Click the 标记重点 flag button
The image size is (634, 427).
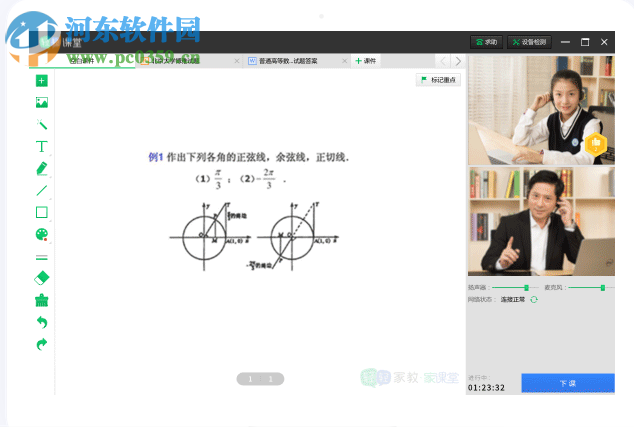click(x=438, y=80)
